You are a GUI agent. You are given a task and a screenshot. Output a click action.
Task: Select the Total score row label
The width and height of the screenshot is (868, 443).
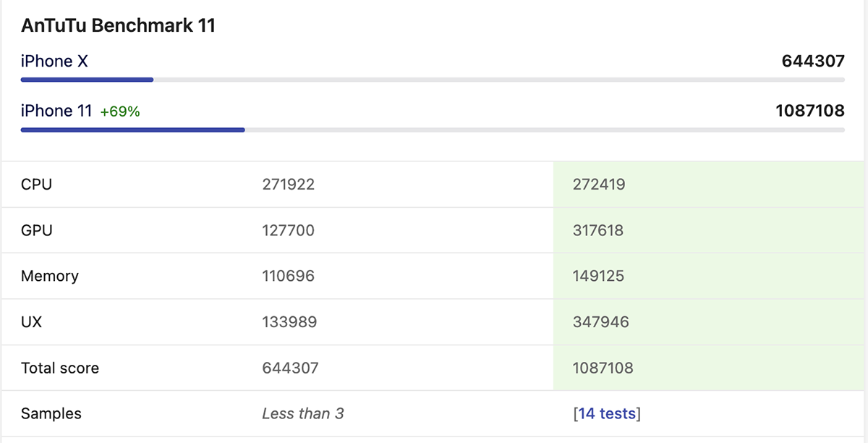tap(60, 368)
